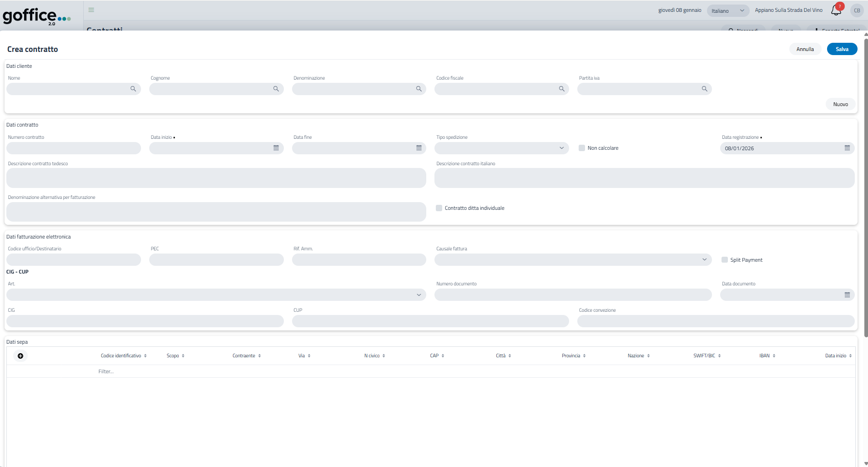This screenshot has width=868, height=467.
Task: Click the search icon in Nome field
Action: [x=133, y=89]
